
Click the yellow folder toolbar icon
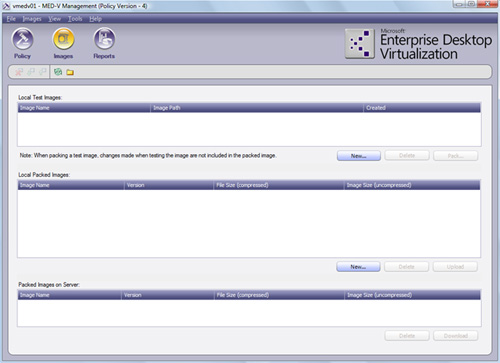coord(70,72)
